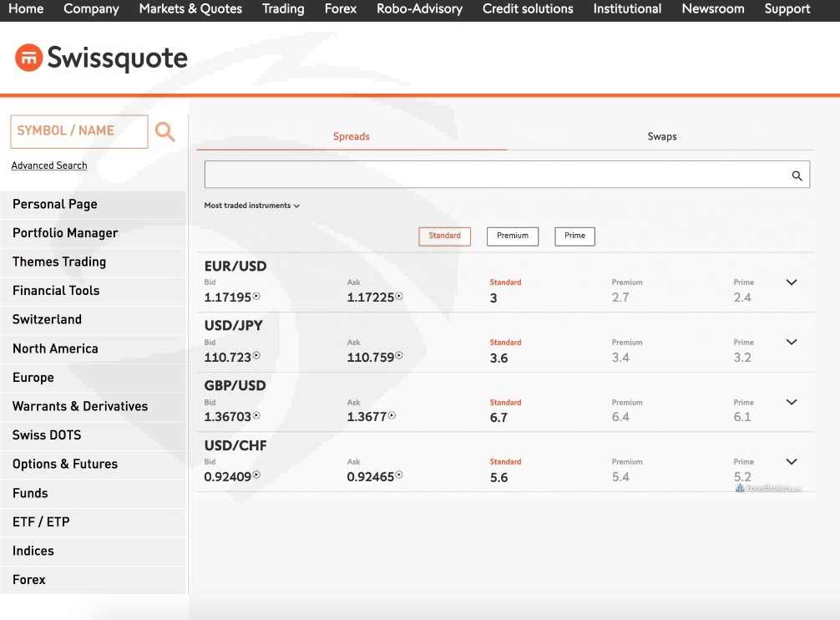Click the magnifier icon in the spreads search bar
Screen dimensions: 840x620
[797, 175]
